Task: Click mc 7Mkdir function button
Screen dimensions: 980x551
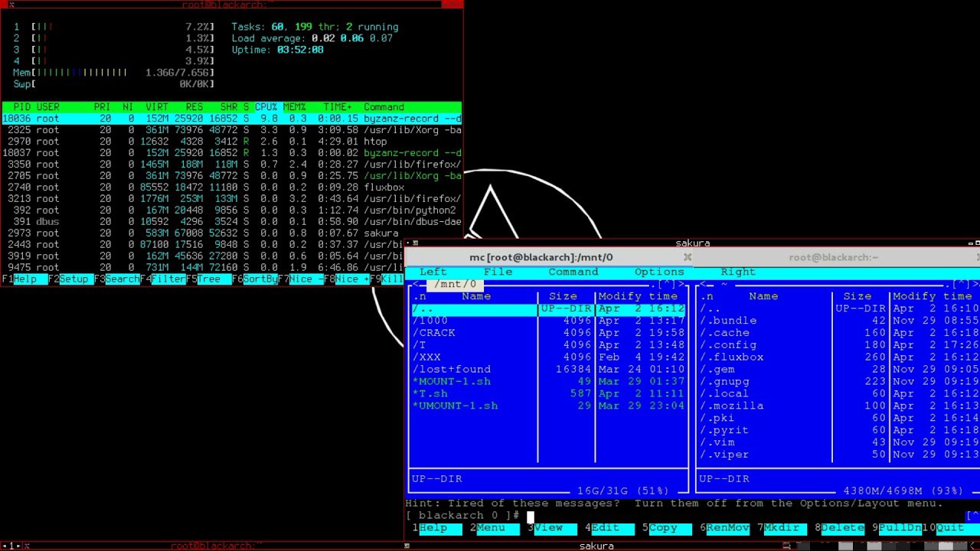Action: point(782,528)
